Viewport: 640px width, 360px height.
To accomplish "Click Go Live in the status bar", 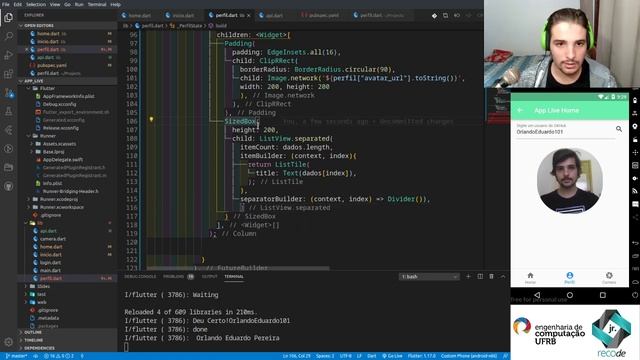I will 392,356.
